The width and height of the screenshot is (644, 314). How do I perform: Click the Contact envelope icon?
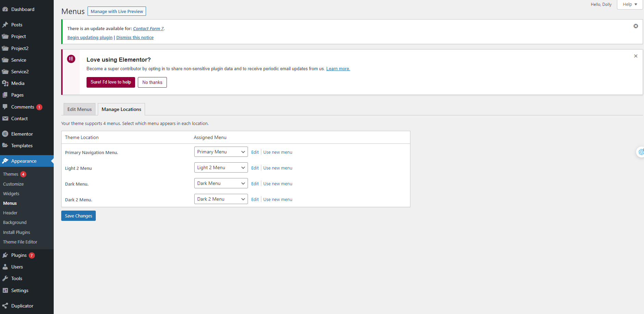coord(5,118)
